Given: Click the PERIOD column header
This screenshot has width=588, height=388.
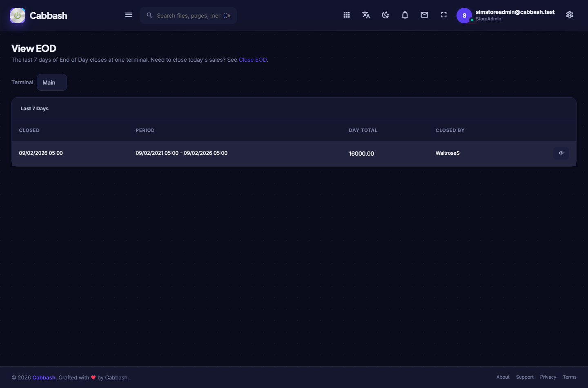Looking at the screenshot, I should tap(145, 130).
